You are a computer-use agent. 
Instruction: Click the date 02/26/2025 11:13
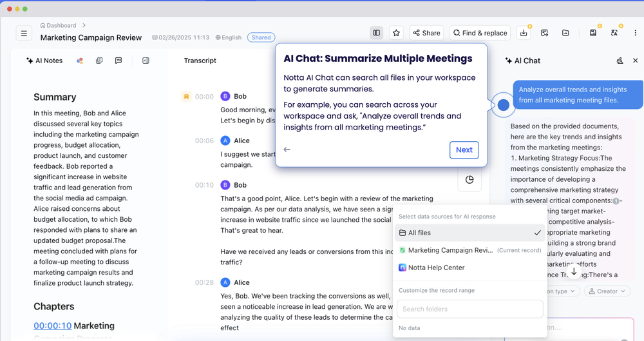[x=181, y=37]
